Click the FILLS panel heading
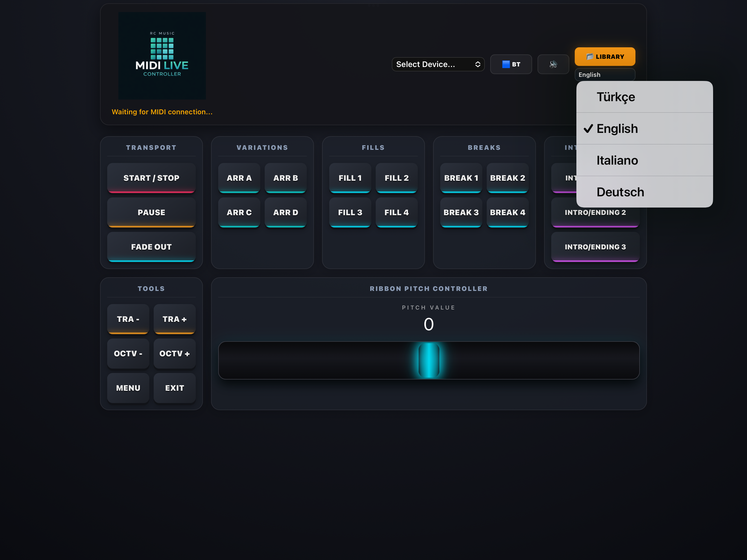The width and height of the screenshot is (747, 560). 373,148
